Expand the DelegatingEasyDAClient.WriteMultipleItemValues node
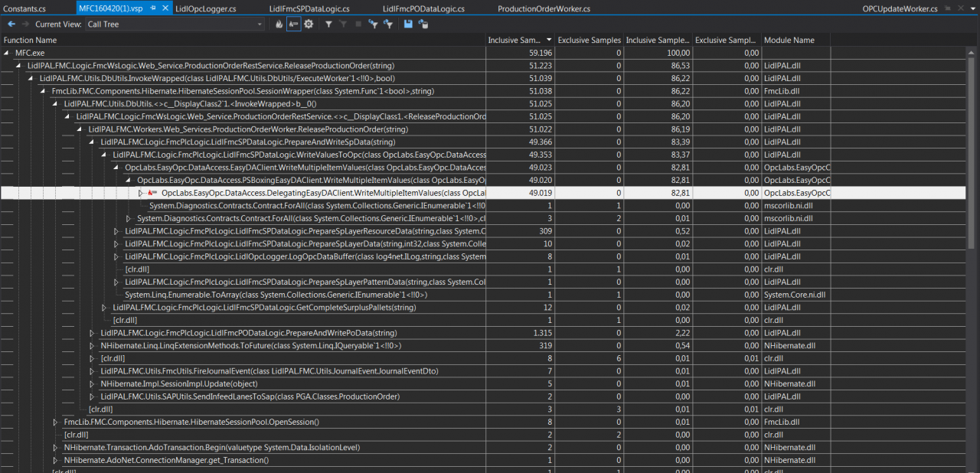 (x=141, y=193)
